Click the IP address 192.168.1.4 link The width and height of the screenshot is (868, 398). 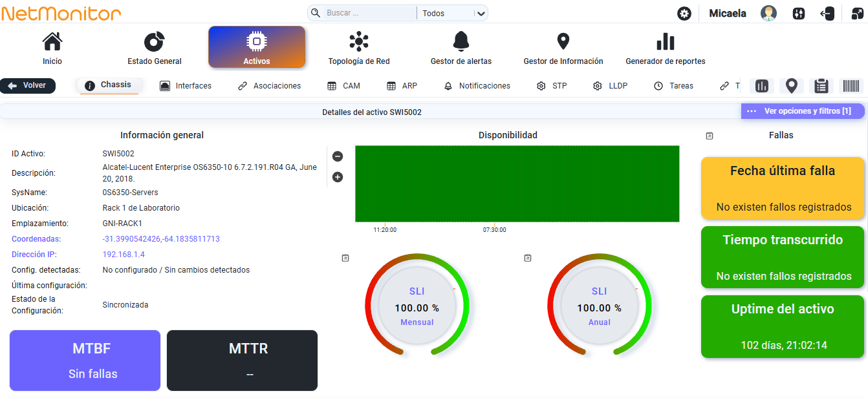tap(124, 255)
